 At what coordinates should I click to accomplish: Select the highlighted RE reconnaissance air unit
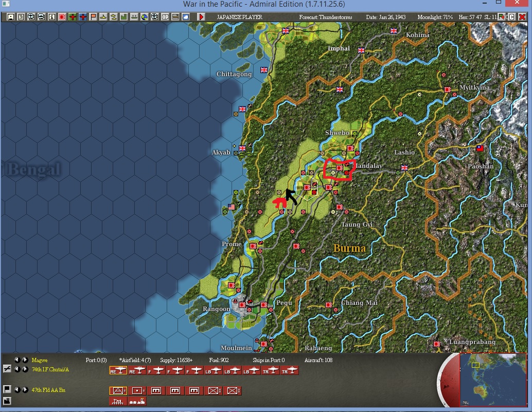coord(118,371)
